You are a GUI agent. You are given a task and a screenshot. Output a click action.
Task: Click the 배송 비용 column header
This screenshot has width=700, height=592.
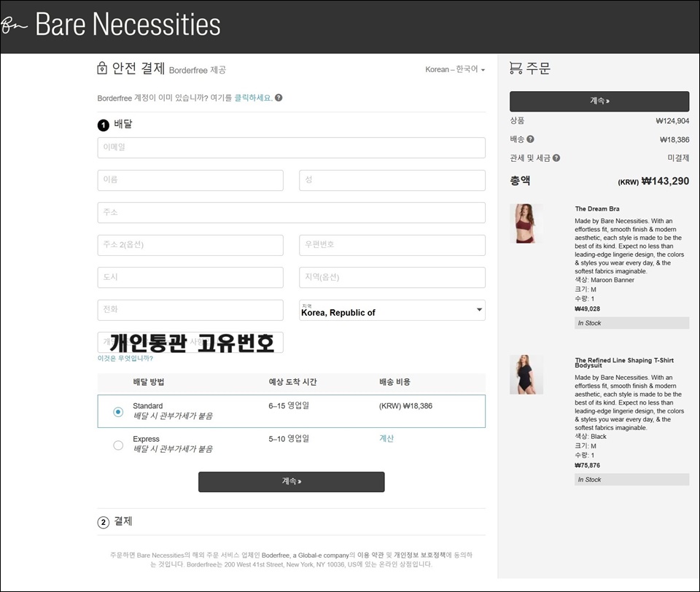click(394, 382)
